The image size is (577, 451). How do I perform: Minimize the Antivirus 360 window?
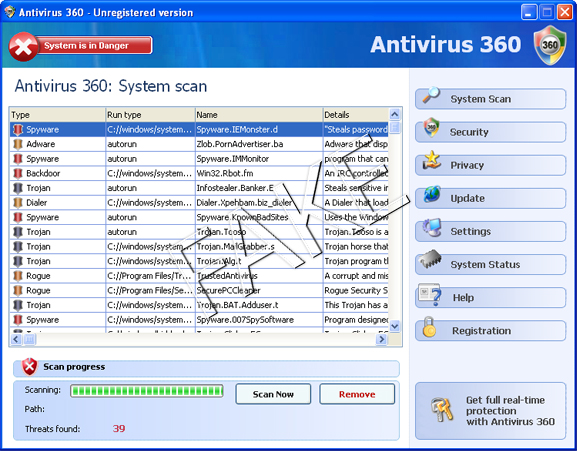pos(529,13)
